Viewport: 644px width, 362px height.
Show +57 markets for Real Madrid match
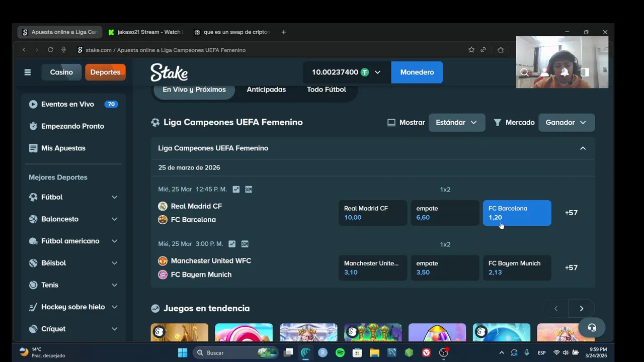(x=571, y=213)
